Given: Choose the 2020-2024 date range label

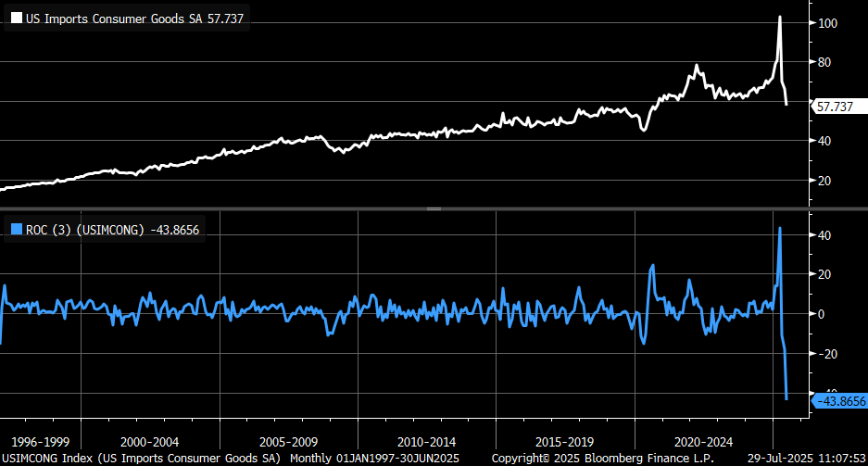Looking at the screenshot, I should pyautogui.click(x=703, y=442).
